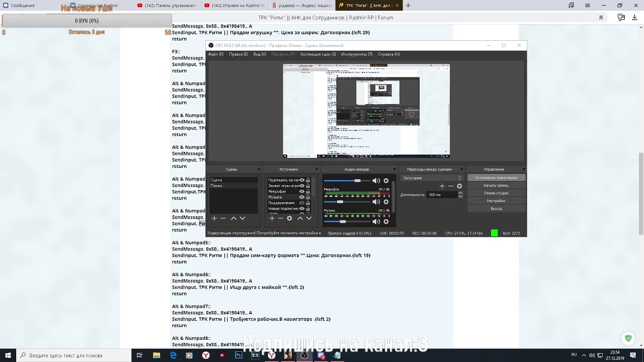Mute the Музыка audio channel

pyautogui.click(x=376, y=222)
